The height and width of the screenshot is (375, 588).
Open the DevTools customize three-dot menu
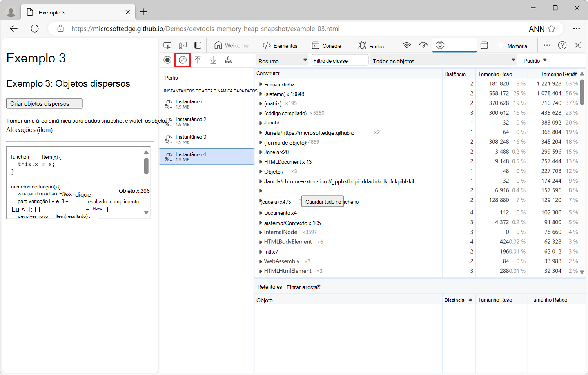[547, 45]
